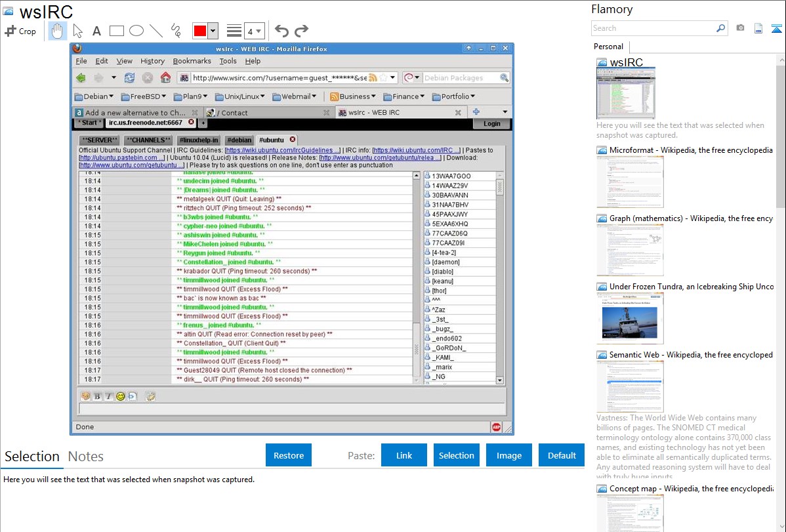Click the Firefox reload icon
This screenshot has height=532, width=786.
[129, 77]
